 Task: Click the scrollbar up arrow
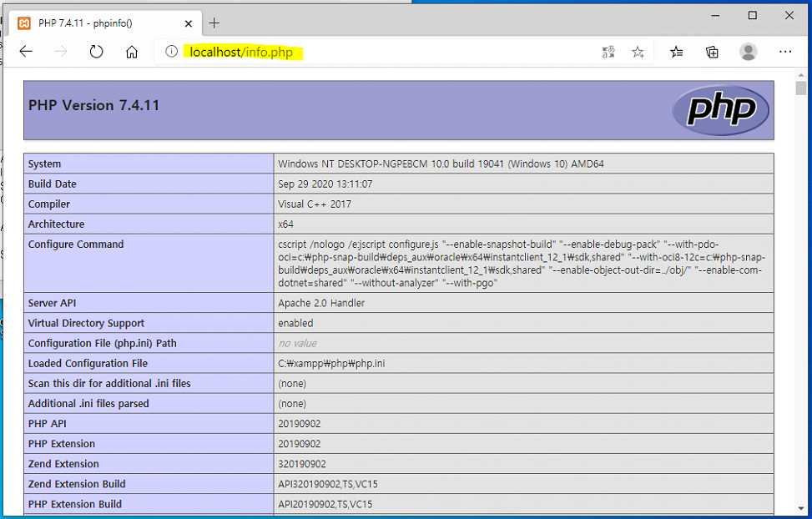point(801,76)
